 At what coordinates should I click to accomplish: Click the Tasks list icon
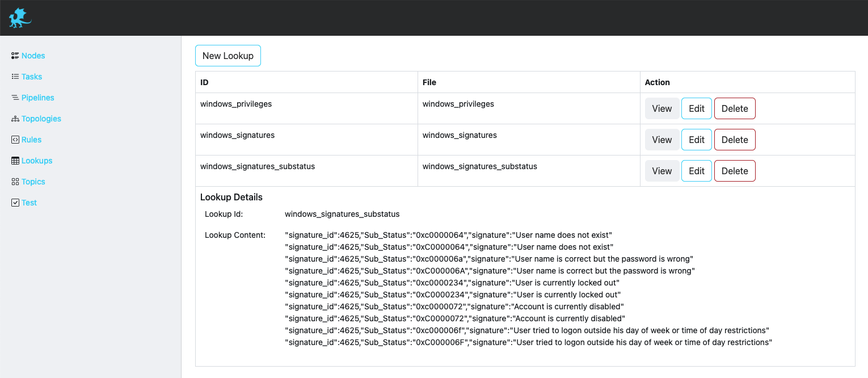coord(15,77)
